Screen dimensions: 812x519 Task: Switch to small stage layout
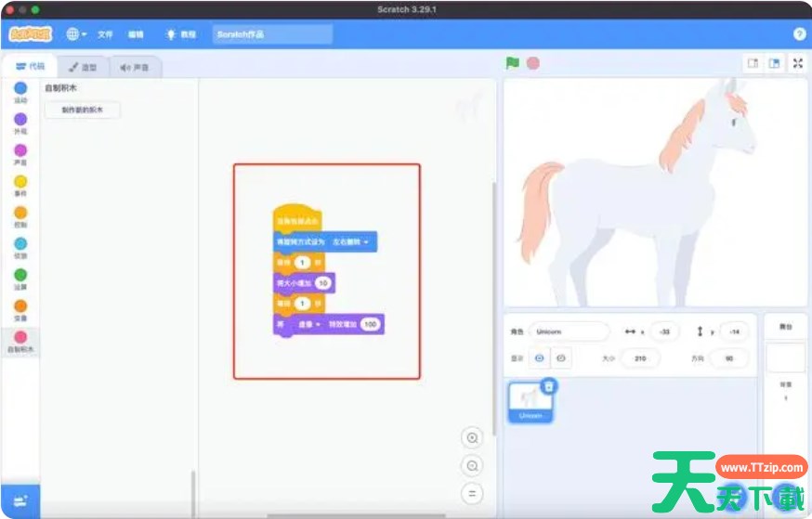coord(753,63)
